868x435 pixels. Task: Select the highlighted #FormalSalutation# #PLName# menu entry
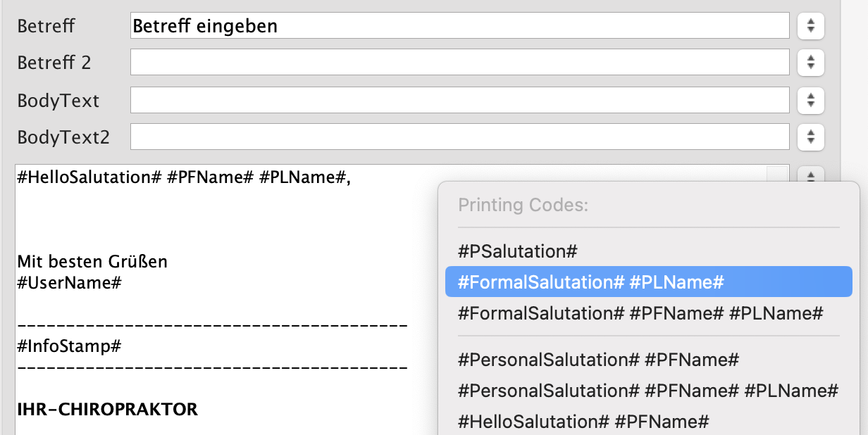(590, 282)
